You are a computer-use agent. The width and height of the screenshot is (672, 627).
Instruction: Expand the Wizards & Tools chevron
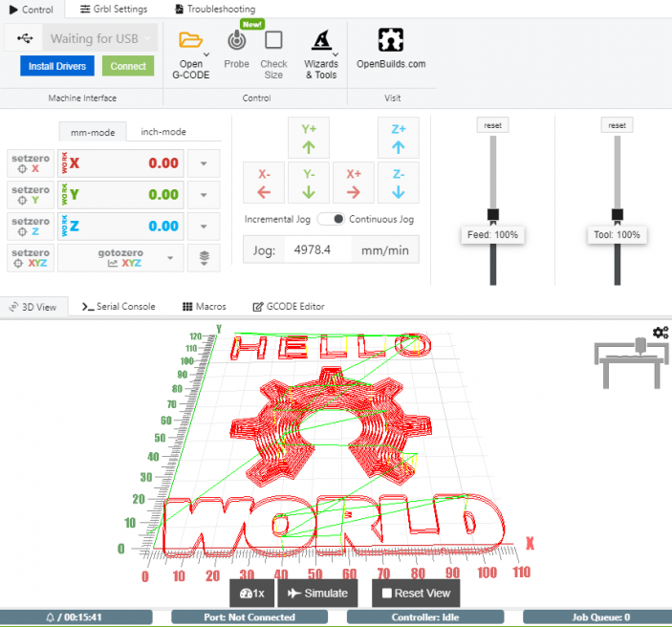click(336, 54)
